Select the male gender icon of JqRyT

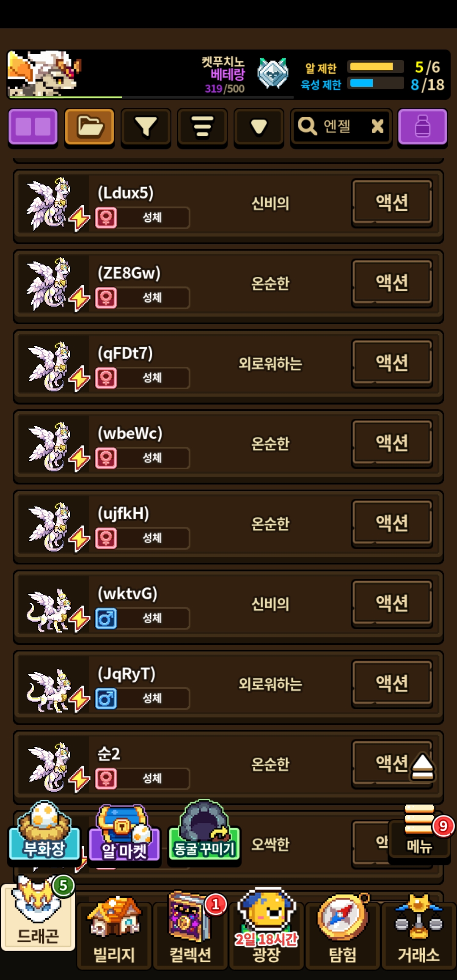coord(106,698)
